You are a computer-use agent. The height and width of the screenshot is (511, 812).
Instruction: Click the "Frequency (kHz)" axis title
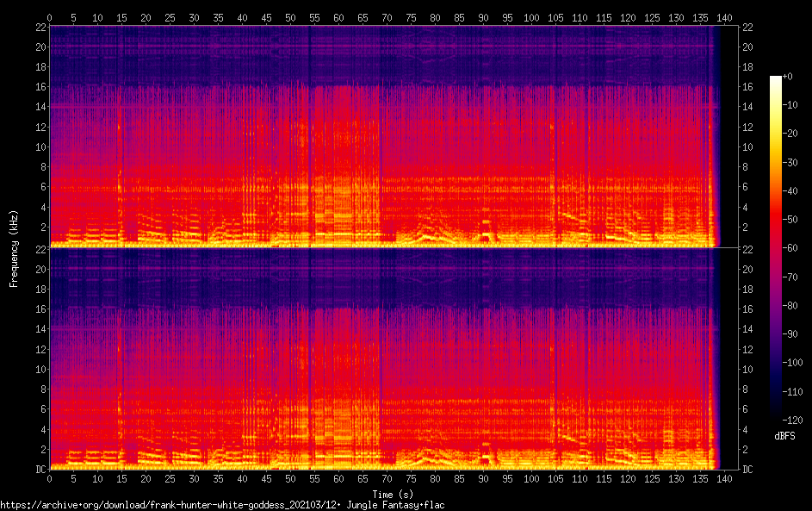[14, 249]
